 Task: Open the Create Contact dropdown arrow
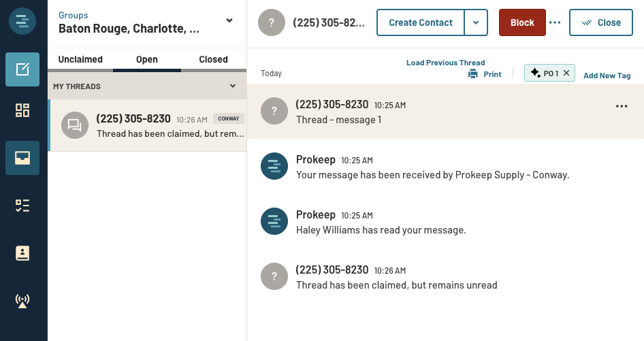pyautogui.click(x=476, y=22)
